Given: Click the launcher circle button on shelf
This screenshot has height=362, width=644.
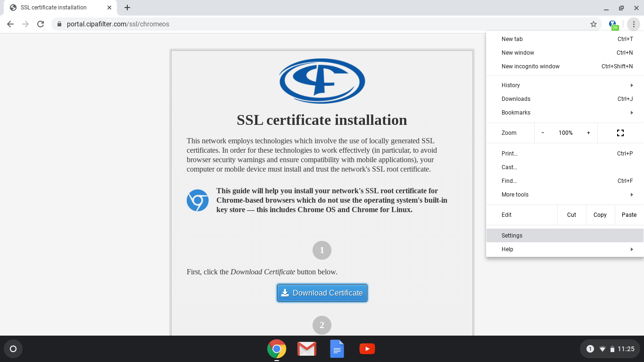Looking at the screenshot, I should pos(13,349).
